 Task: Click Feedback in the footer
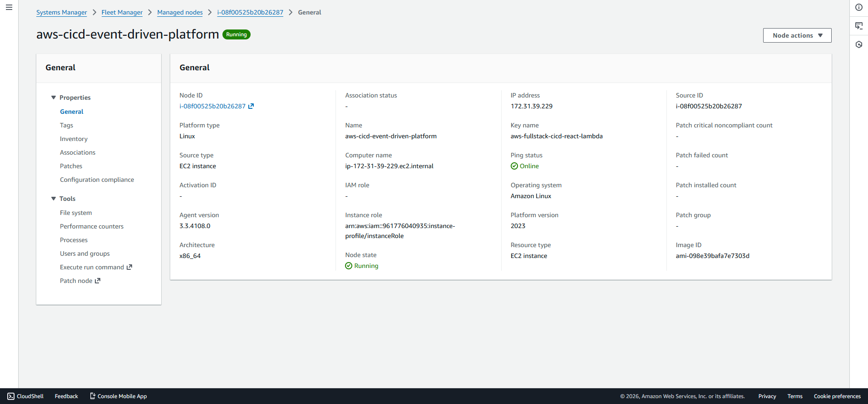66,396
